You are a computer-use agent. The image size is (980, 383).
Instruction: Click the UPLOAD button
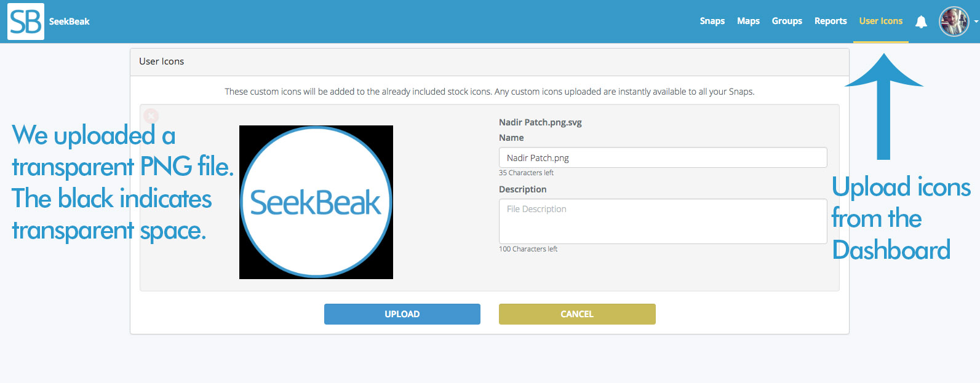click(x=402, y=314)
